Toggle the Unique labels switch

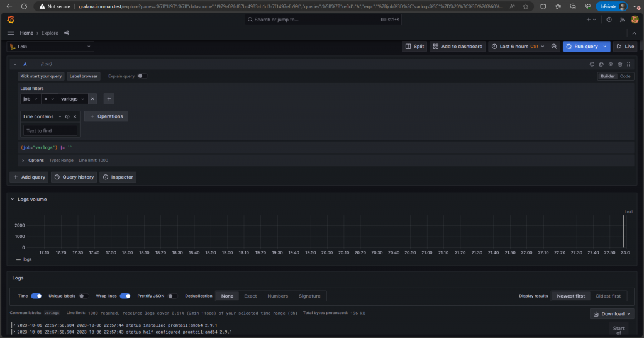click(84, 296)
